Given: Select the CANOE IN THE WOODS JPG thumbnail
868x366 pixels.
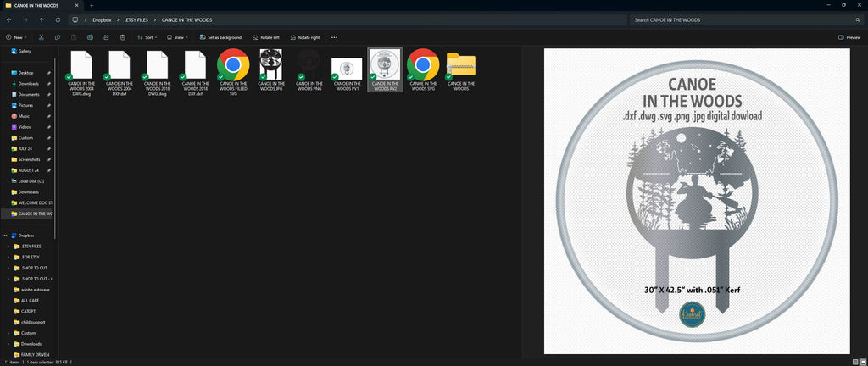Looking at the screenshot, I should point(270,69).
